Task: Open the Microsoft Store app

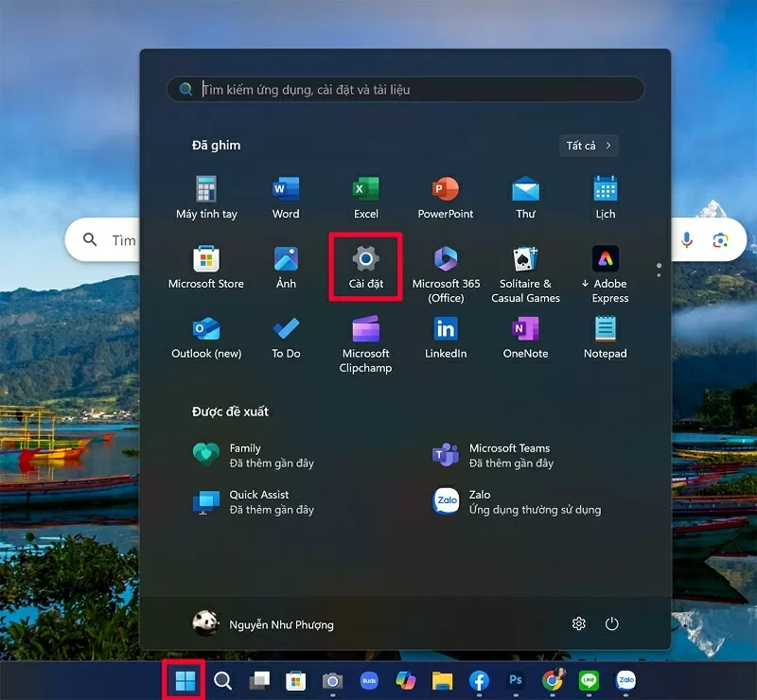Action: coord(206,267)
